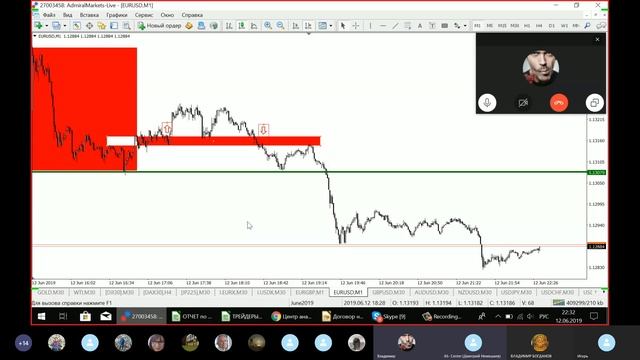The height and width of the screenshot is (360, 640).
Task: Select the Horizontal Line tool
Action: (x=383, y=26)
